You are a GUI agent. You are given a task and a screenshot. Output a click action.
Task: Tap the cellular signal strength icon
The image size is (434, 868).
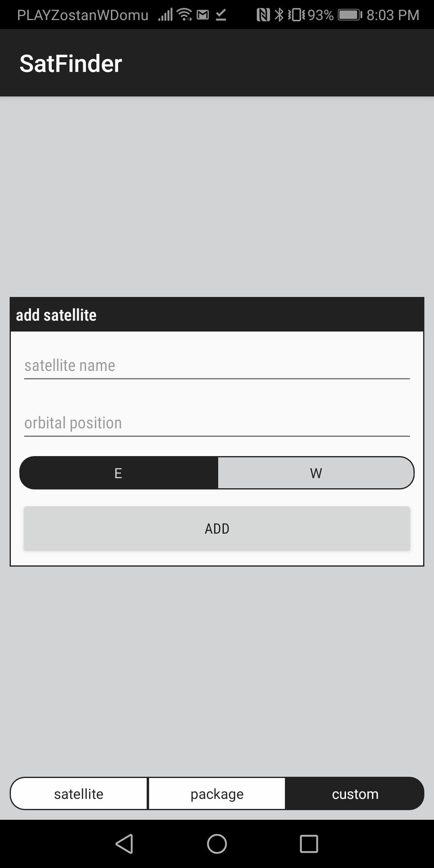tap(165, 15)
